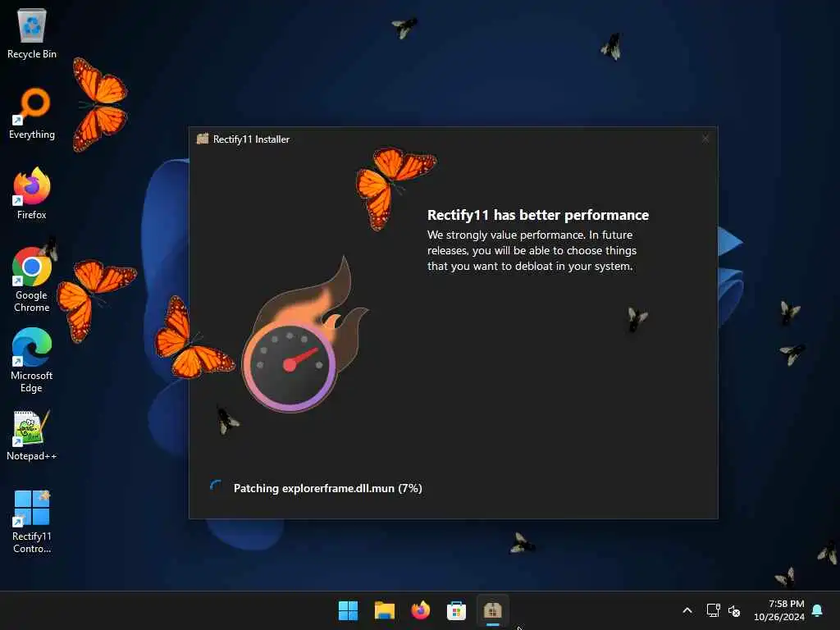Click the 'Rectify11 Installer' window title text
The width and height of the screenshot is (840, 630).
point(251,139)
